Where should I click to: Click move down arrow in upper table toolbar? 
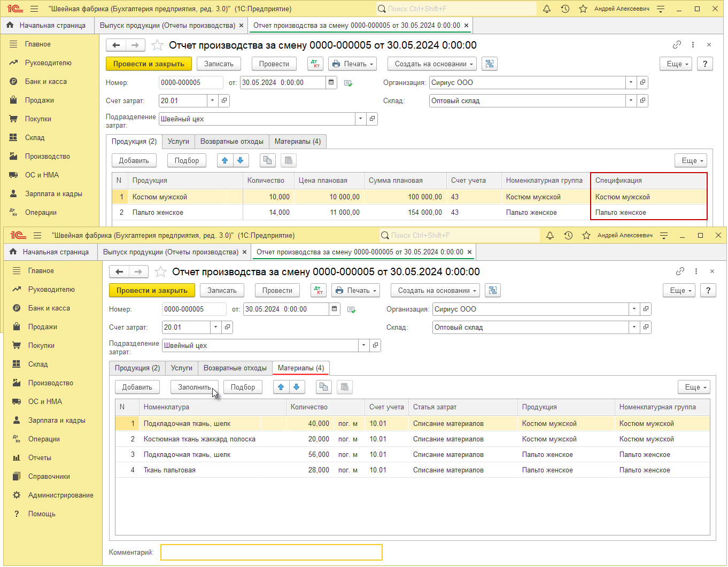click(240, 160)
